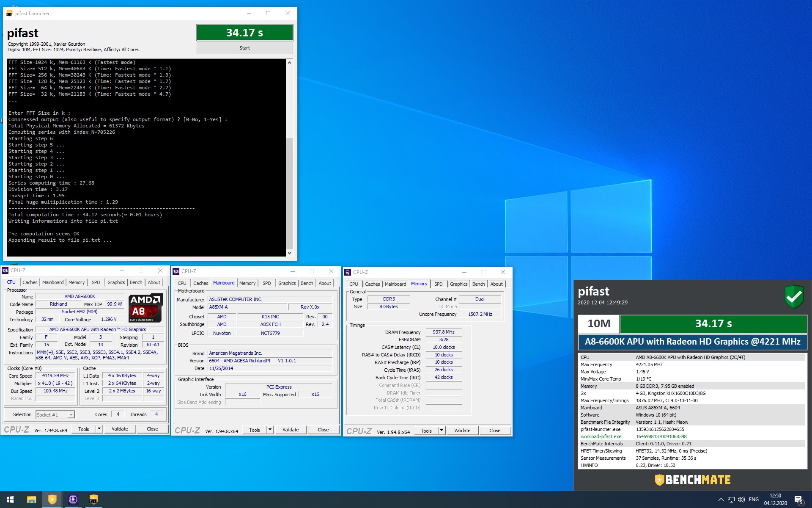Open Bench tab in first CPU-Z window

pyautogui.click(x=136, y=282)
